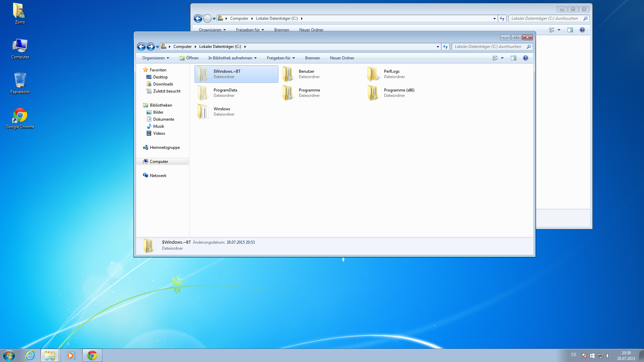This screenshot has width=644, height=362.
Task: Click the Neuer Ordner button
Action: (x=342, y=58)
